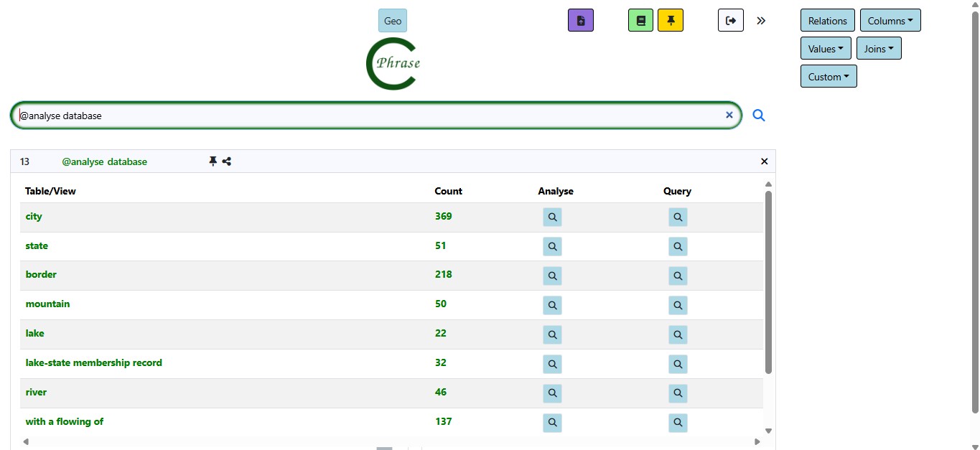Click the C-Phrase logo
Image resolution: width=980 pixels, height=450 pixels.
tap(393, 64)
